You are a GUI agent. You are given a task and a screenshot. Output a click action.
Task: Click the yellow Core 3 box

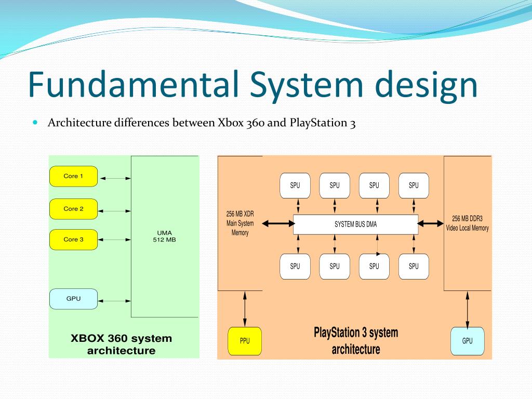[x=74, y=240]
